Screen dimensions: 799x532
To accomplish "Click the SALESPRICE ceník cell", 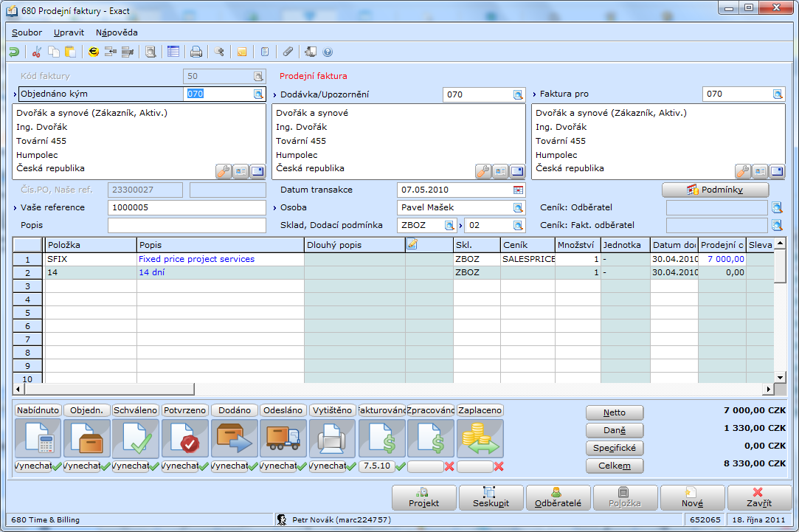I will coord(528,260).
